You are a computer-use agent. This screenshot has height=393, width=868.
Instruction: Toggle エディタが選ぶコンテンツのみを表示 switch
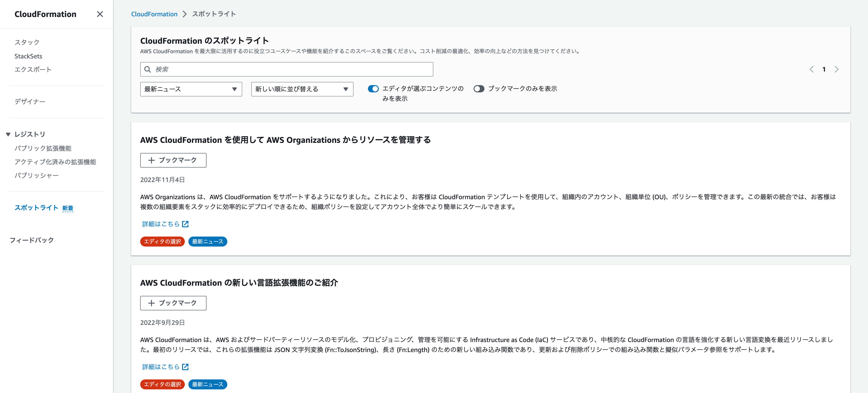pyautogui.click(x=373, y=89)
